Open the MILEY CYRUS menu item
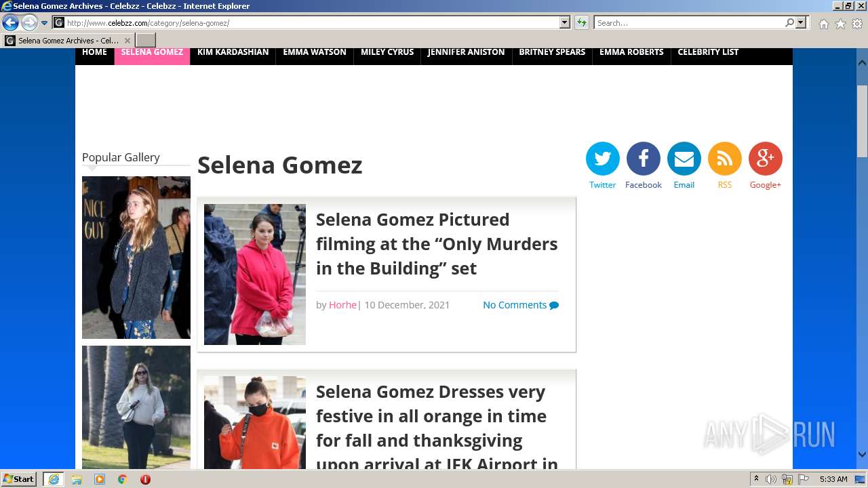This screenshot has height=488, width=868. click(x=387, y=52)
